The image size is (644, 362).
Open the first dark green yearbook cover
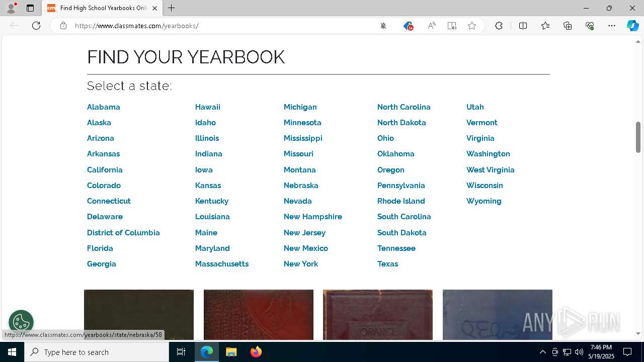(x=139, y=315)
